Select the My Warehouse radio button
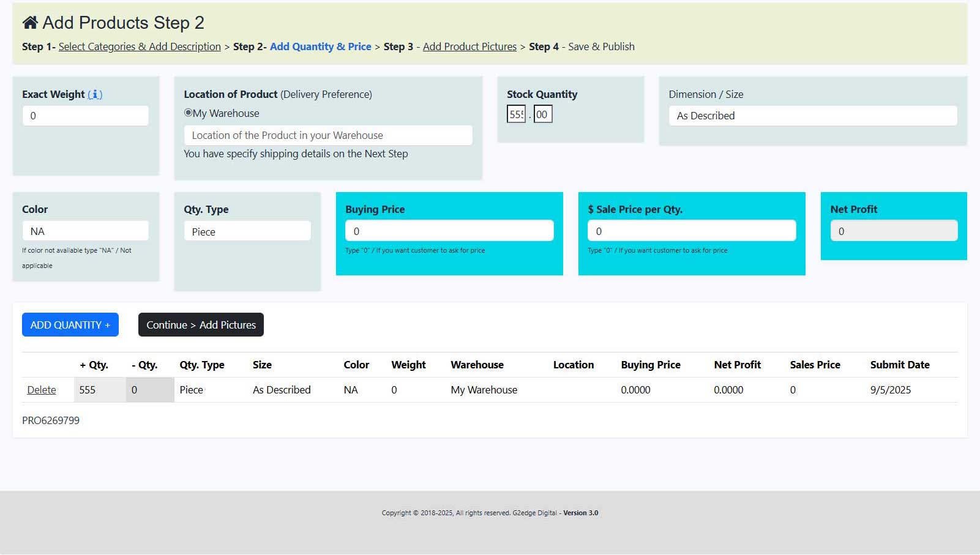Viewport: 980px width, 555px height. coord(188,113)
